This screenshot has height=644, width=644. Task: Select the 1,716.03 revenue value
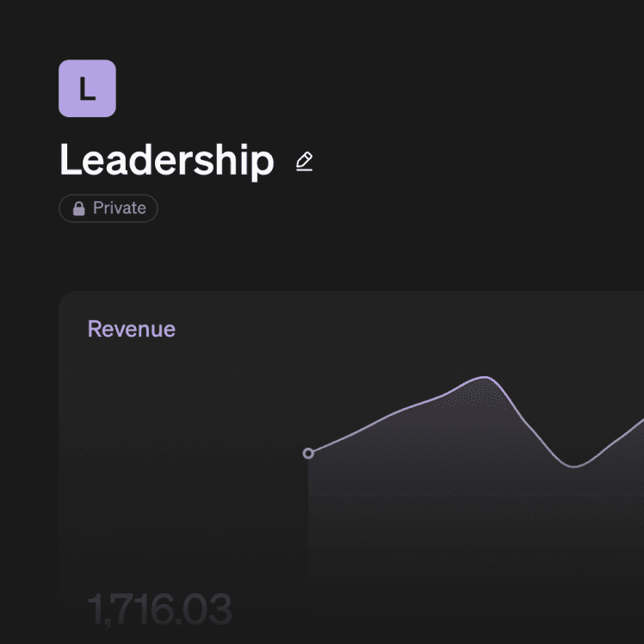[x=159, y=610]
